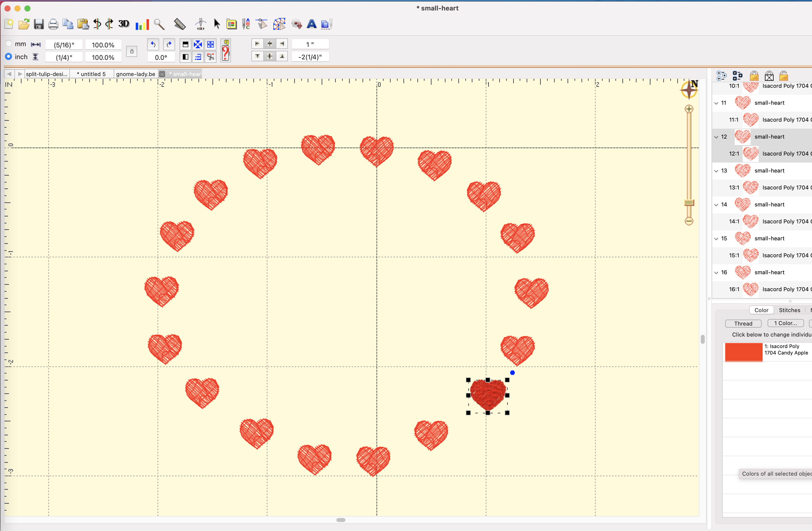The height and width of the screenshot is (531, 812).
Task: Switch to split-tulip-desi... document tab
Action: (x=47, y=74)
